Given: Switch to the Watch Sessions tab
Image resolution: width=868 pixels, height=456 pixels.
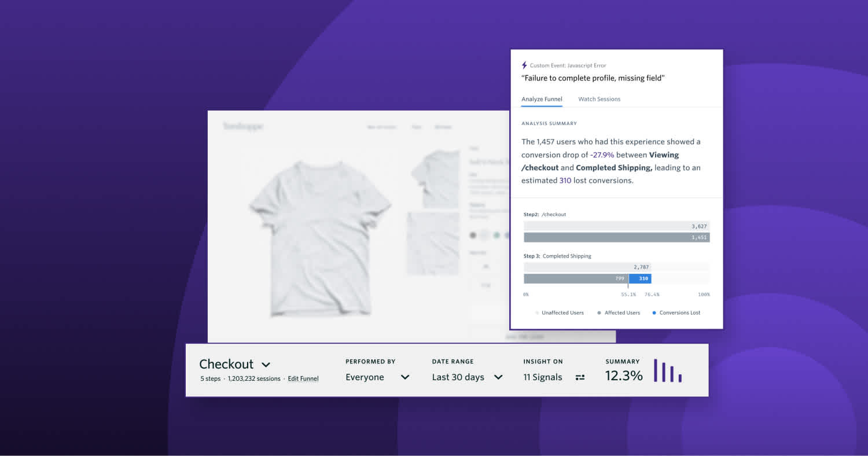Looking at the screenshot, I should 599,99.
